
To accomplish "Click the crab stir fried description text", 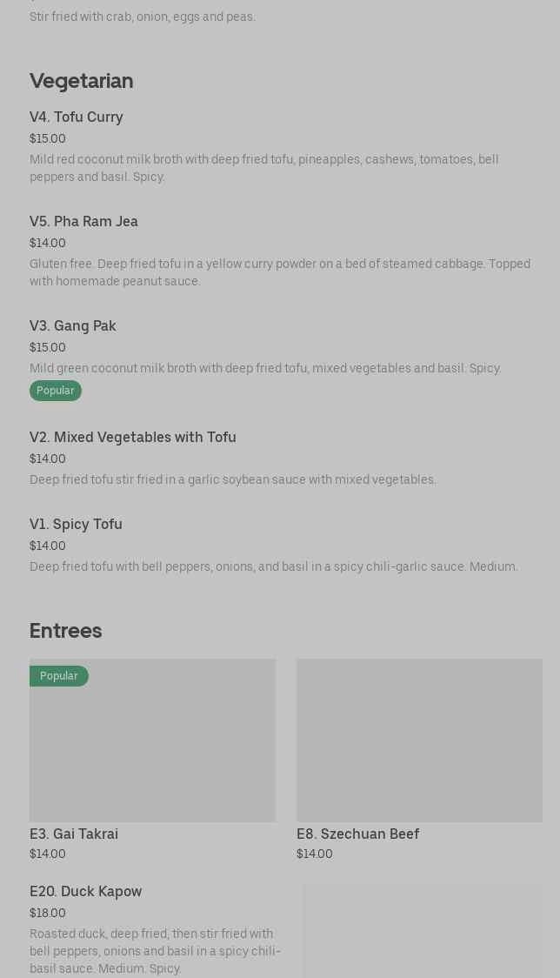I will click(x=143, y=17).
